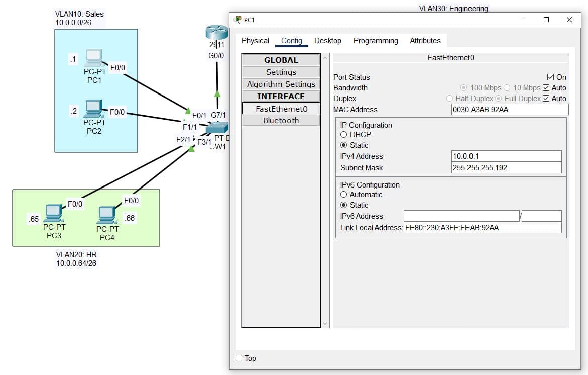This screenshot has height=375, width=588.
Task: Click the 2911 router icon
Action: pyautogui.click(x=216, y=33)
